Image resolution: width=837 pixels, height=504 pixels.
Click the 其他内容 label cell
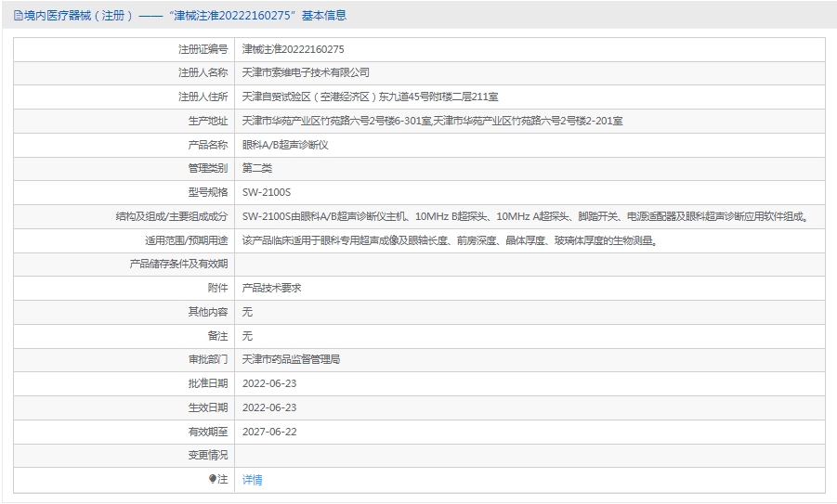pos(124,312)
